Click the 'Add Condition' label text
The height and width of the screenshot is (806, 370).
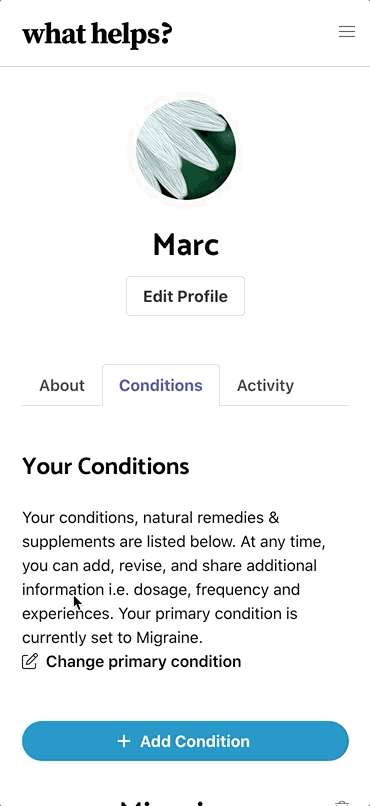(195, 741)
